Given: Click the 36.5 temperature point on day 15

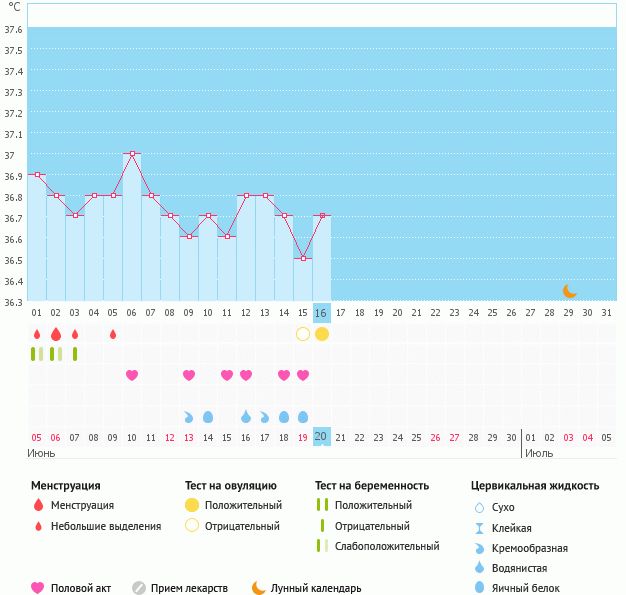Looking at the screenshot, I should pyautogui.click(x=303, y=259).
